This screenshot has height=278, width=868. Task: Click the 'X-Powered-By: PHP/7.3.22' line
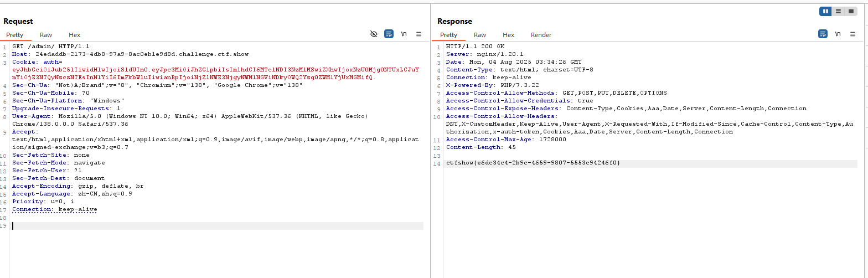[x=492, y=85]
